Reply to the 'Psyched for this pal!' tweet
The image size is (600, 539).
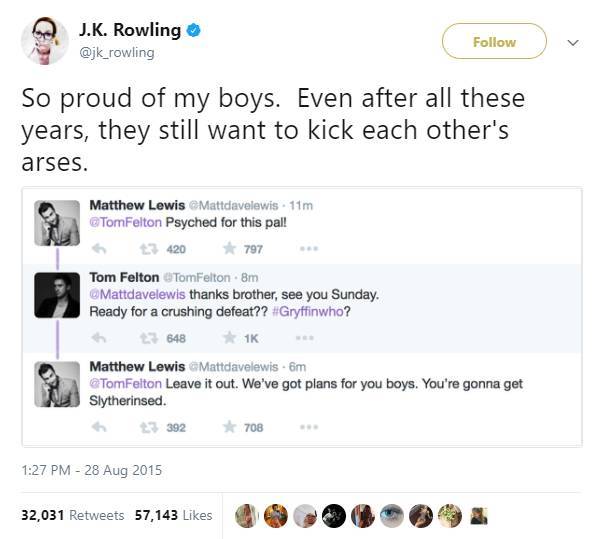(99, 248)
